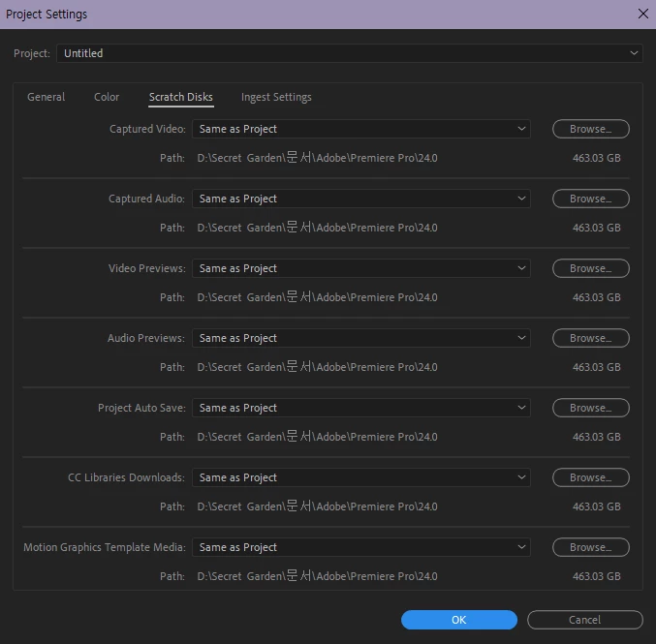This screenshot has height=644, width=656.
Task: Click the CC Libraries Downloads path text
Action: pyautogui.click(x=317, y=506)
